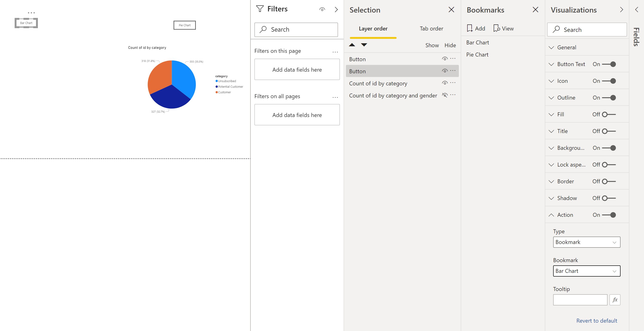Image resolution: width=644 pixels, height=331 pixels.
Task: Open more options for Count of id by category and gender
Action: point(453,95)
